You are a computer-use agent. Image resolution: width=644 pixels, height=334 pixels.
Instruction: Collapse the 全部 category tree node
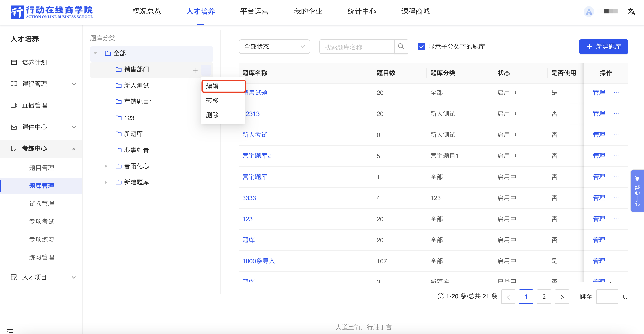click(95, 53)
